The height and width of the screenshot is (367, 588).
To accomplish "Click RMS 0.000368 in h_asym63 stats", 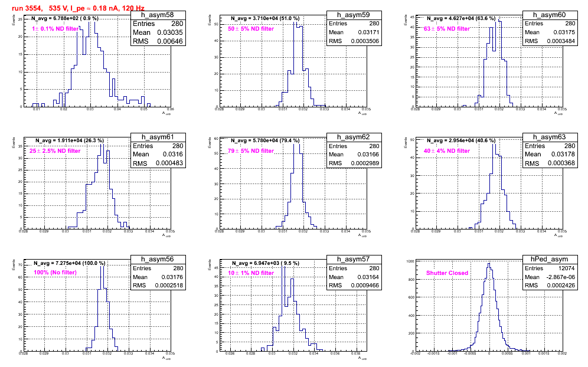I will tap(550, 163).
